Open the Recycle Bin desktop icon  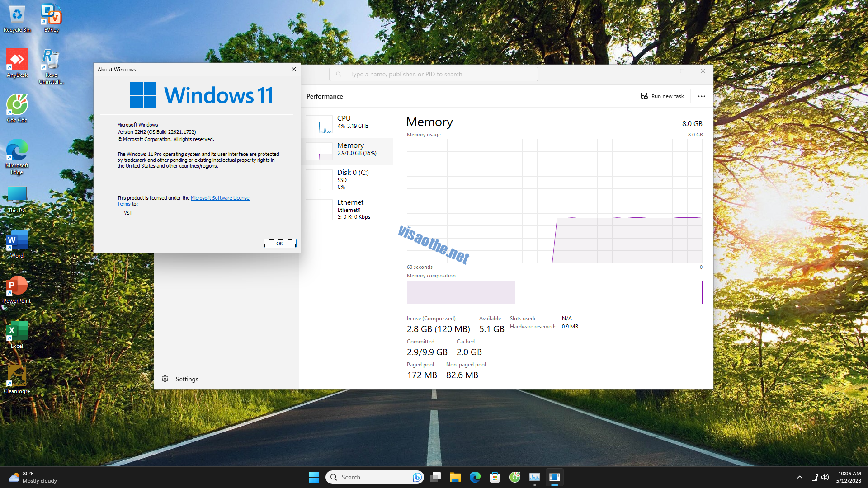pyautogui.click(x=17, y=19)
